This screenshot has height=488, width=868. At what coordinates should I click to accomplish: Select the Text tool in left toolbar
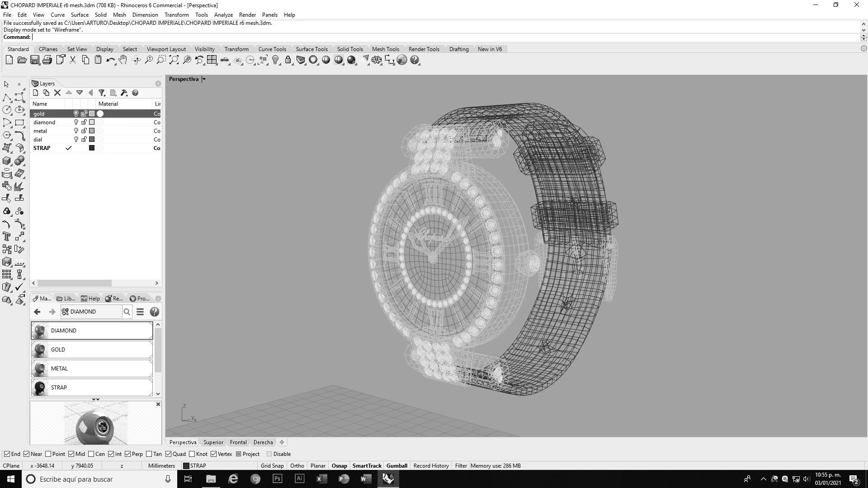point(7,236)
